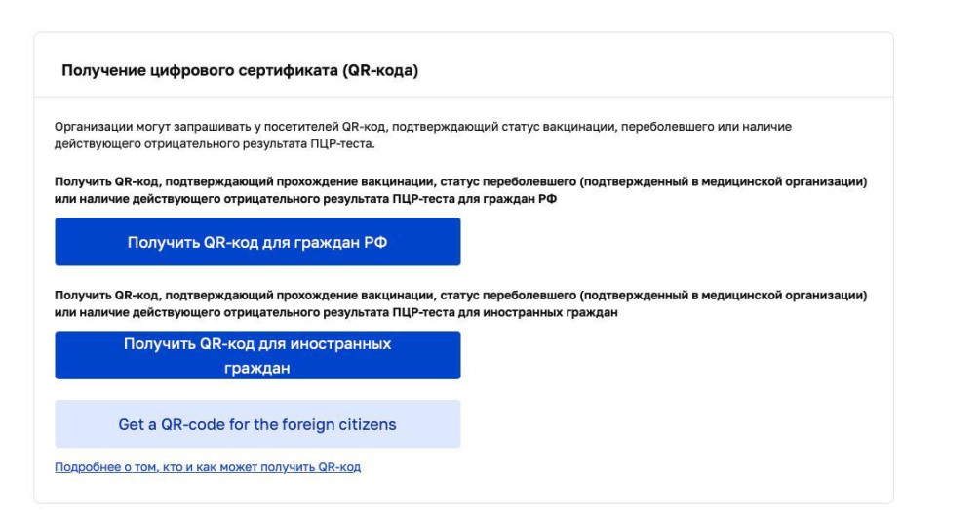Click the bold paragraph ending 'для иностранных граждан'

[x=460, y=303]
